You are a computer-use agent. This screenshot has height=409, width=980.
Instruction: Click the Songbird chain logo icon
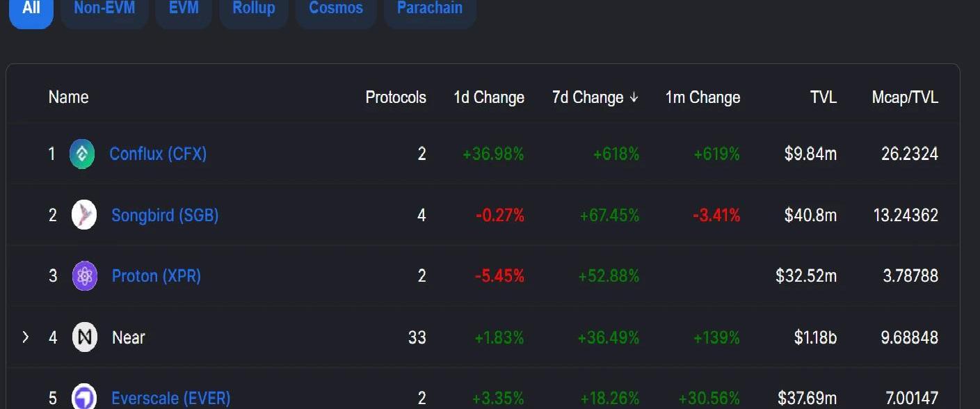pos(84,215)
